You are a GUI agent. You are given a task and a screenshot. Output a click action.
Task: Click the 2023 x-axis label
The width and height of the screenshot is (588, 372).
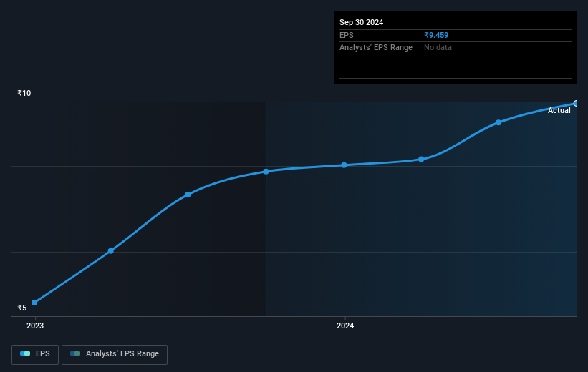(x=35, y=325)
